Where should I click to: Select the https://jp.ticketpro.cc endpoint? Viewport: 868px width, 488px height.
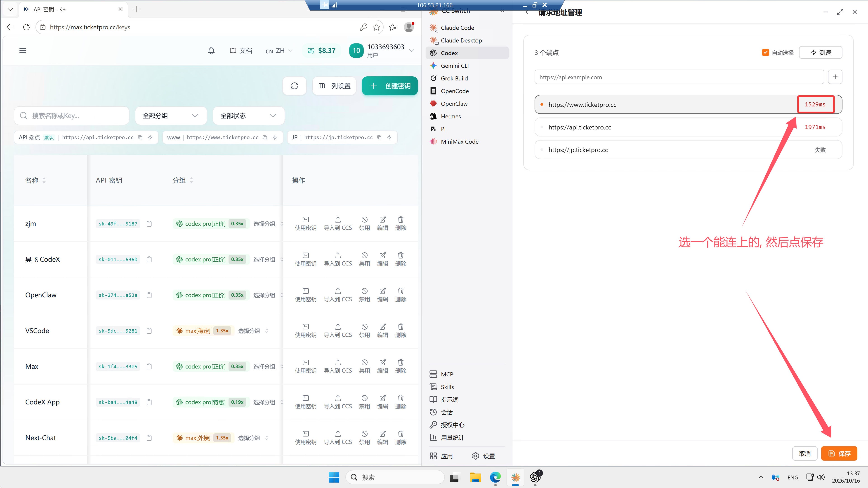coord(688,150)
